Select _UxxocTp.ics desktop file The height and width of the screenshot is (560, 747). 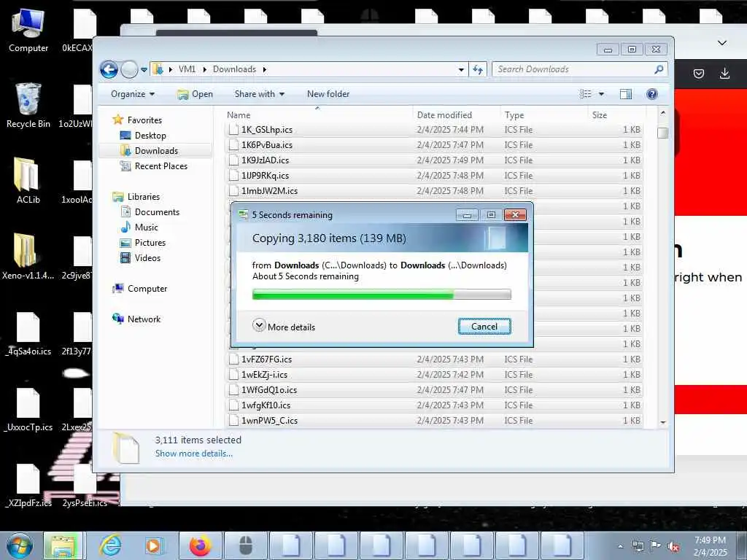[x=28, y=410]
